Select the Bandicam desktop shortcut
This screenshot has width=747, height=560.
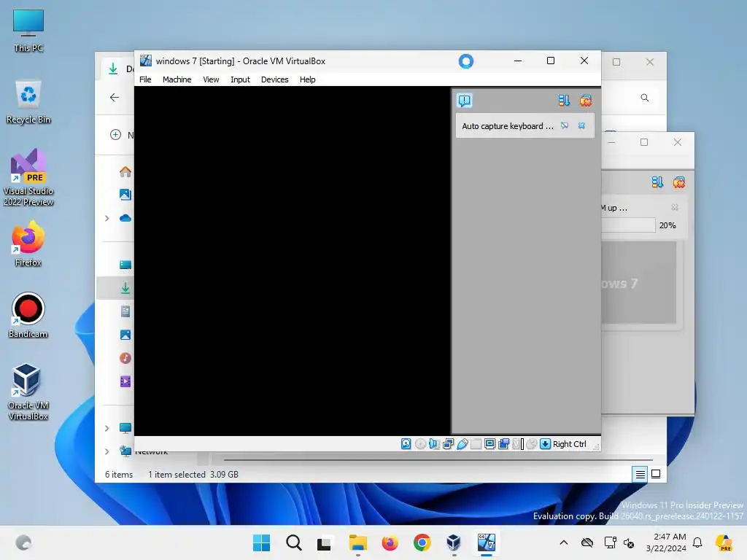28,315
